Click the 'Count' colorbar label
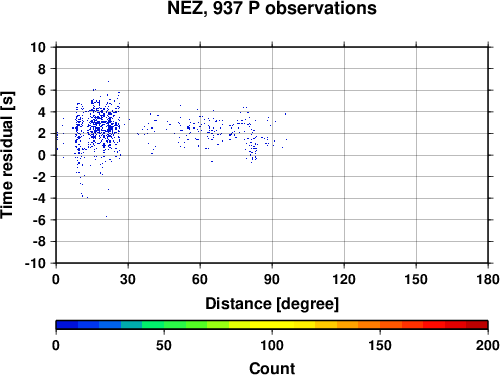Image resolution: width=500 pixels, height=375 pixels. tap(272, 368)
